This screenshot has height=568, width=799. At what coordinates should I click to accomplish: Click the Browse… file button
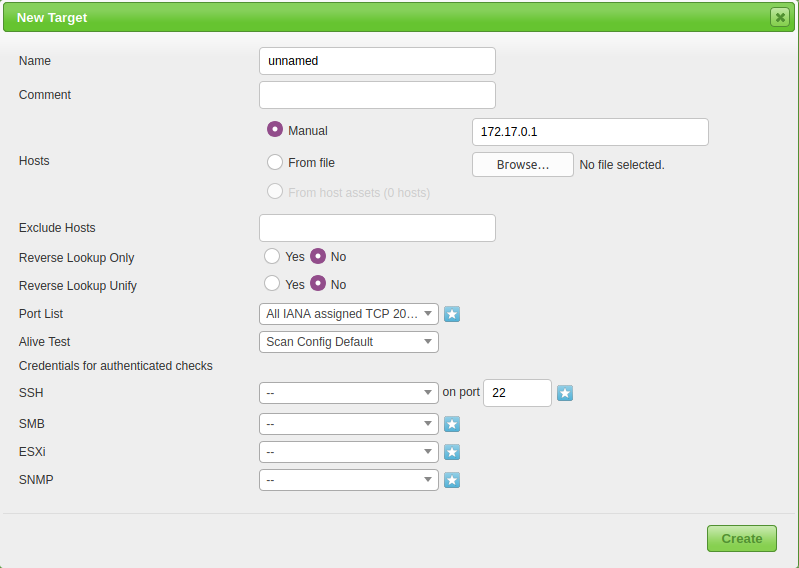522,165
